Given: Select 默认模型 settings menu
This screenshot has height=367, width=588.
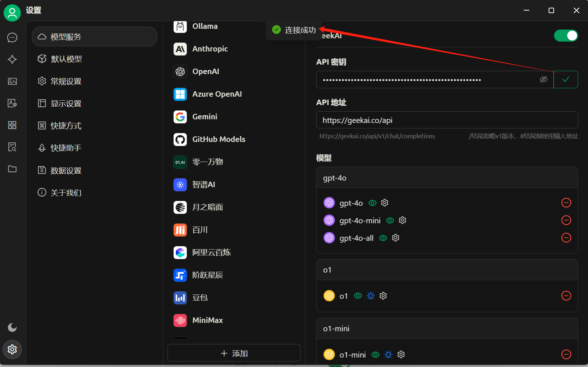Looking at the screenshot, I should (94, 59).
